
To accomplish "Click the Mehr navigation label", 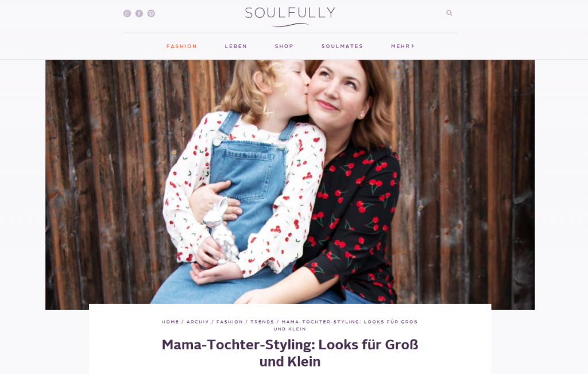I will pos(400,46).
